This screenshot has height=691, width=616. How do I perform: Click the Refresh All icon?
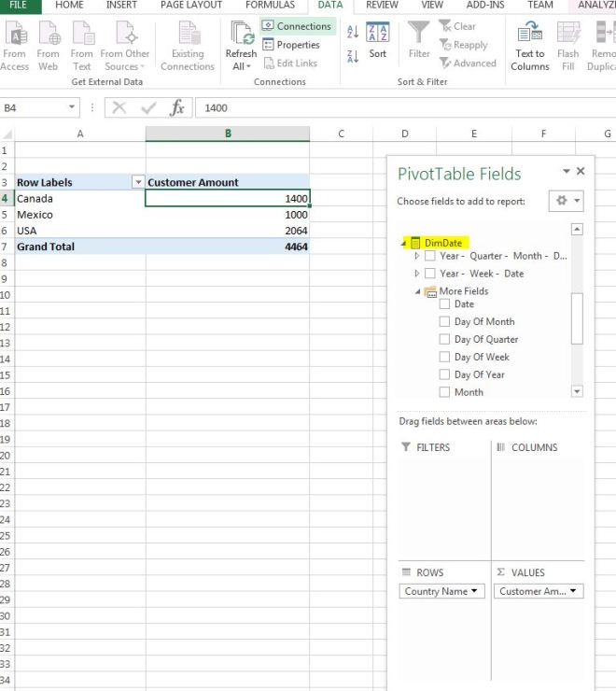pyautogui.click(x=241, y=35)
